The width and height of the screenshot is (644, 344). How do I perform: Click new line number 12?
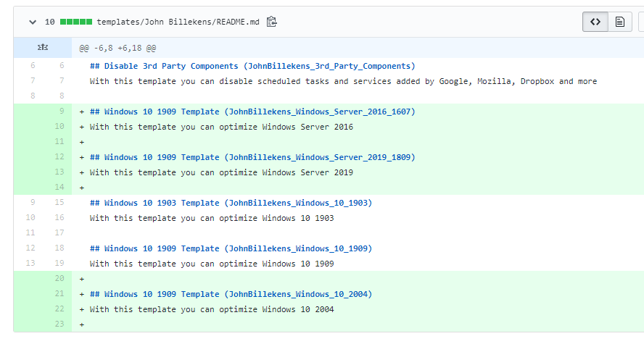(x=59, y=156)
